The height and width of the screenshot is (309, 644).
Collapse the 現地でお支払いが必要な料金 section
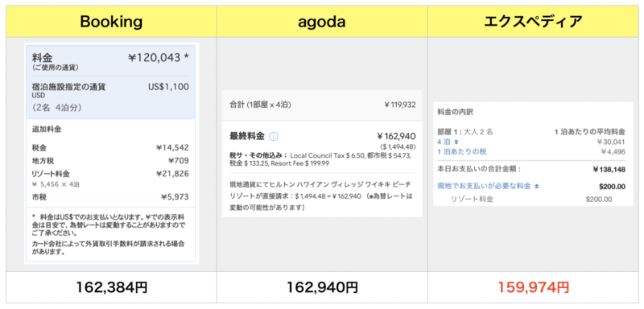(x=536, y=187)
